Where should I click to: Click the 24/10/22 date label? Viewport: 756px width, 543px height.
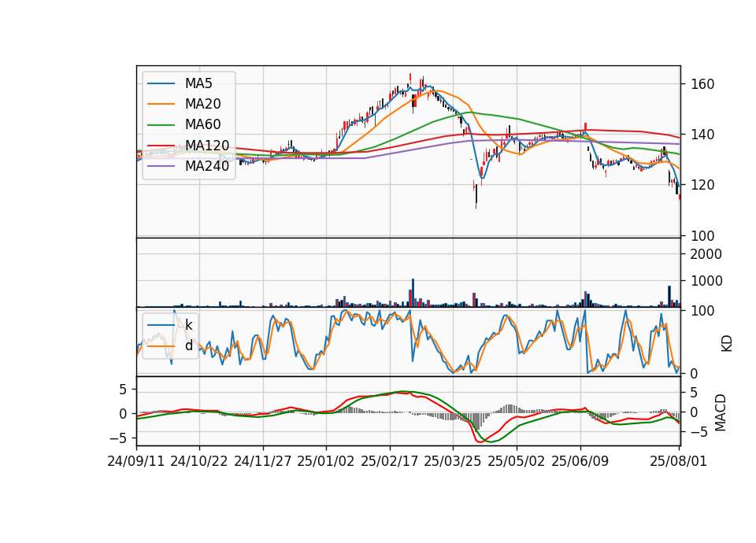coord(199,461)
